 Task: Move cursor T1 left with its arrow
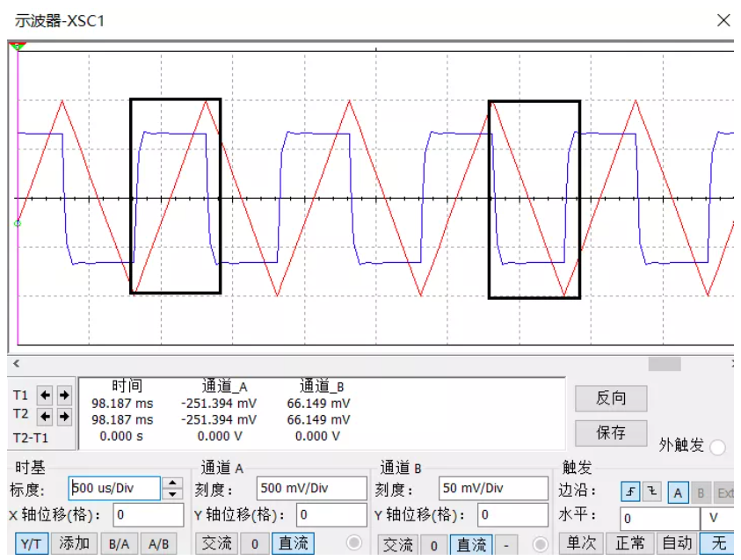(45, 395)
